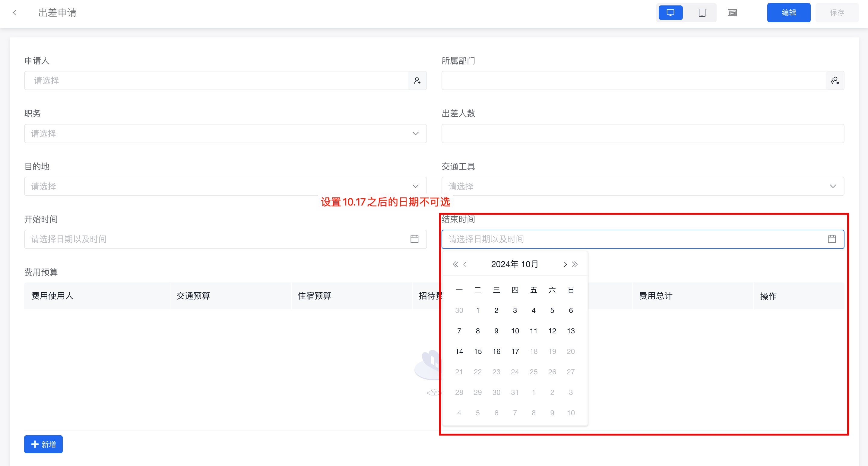Select October 12 in the calendar
This screenshot has width=868, height=466.
click(552, 331)
